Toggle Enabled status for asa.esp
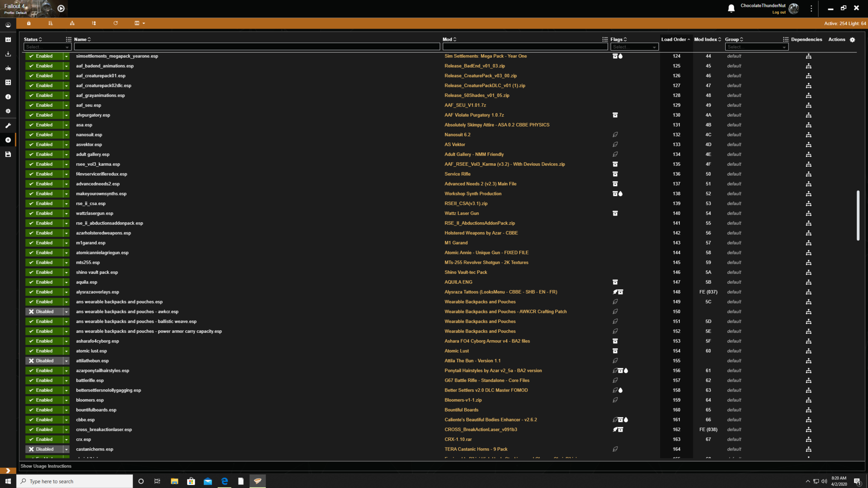The height and width of the screenshot is (488, 868). pyautogui.click(x=44, y=125)
